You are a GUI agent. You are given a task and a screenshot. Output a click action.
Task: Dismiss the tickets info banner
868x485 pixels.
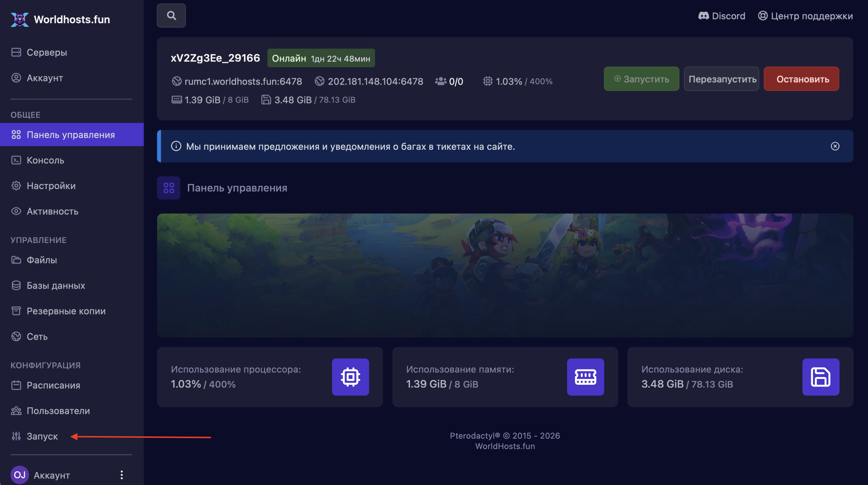835,146
